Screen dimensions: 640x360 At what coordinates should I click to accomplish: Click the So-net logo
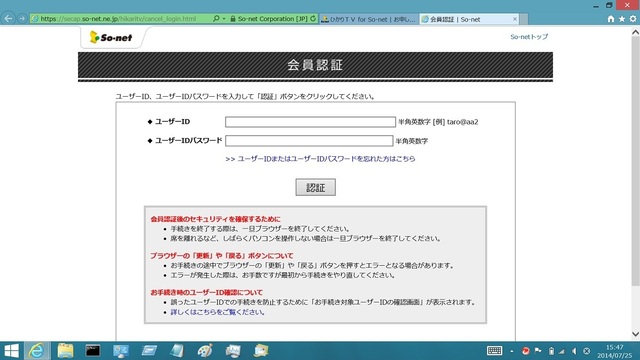(111, 38)
